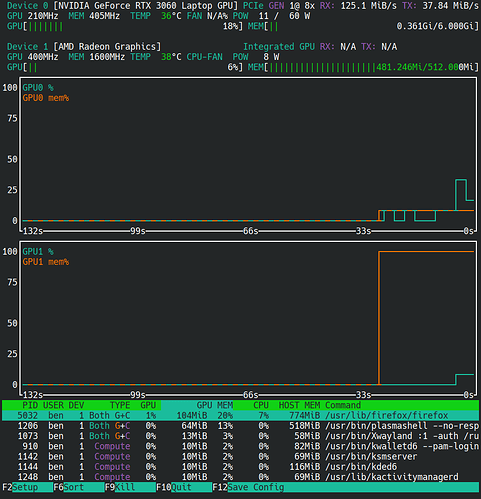Select the firefox process row
Viewport: 481px width, 499px height.
tap(240, 415)
